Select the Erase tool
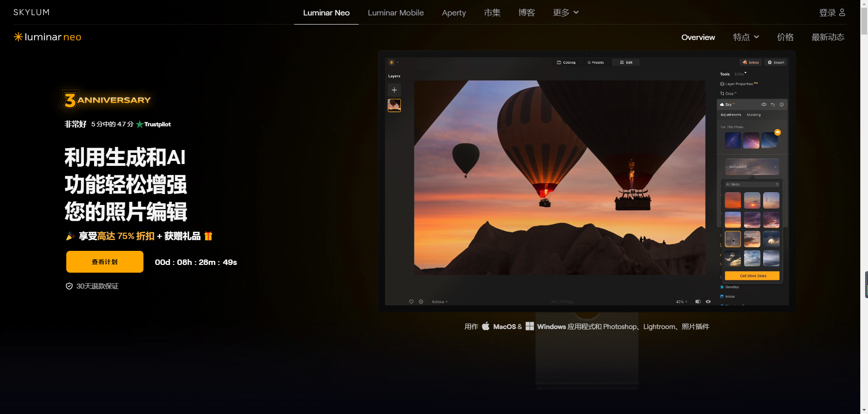 [727, 297]
